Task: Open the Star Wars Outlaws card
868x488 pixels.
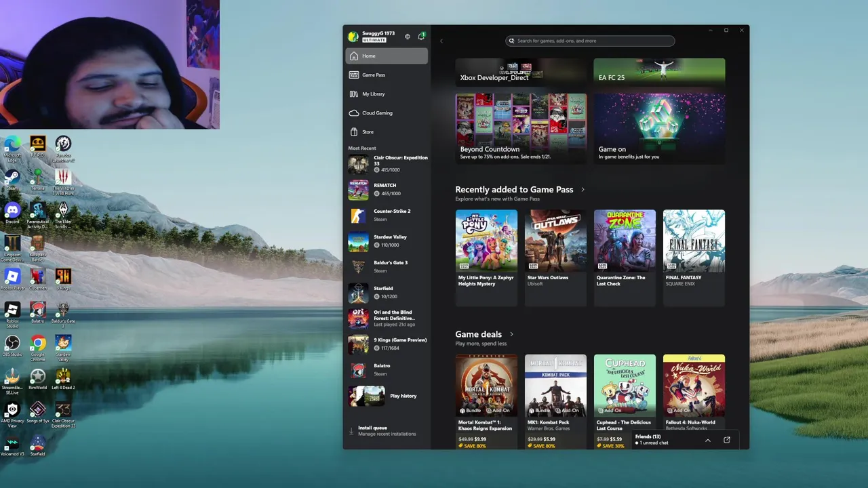Action: click(555, 258)
